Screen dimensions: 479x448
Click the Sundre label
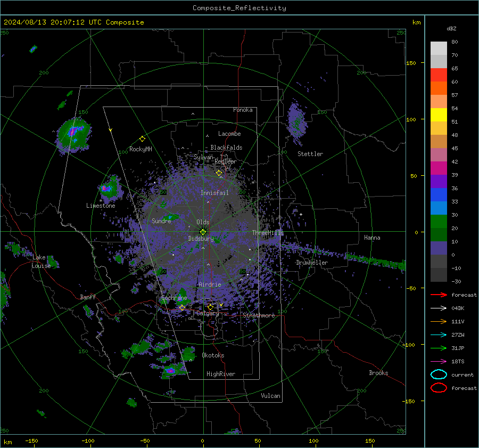tap(161, 221)
